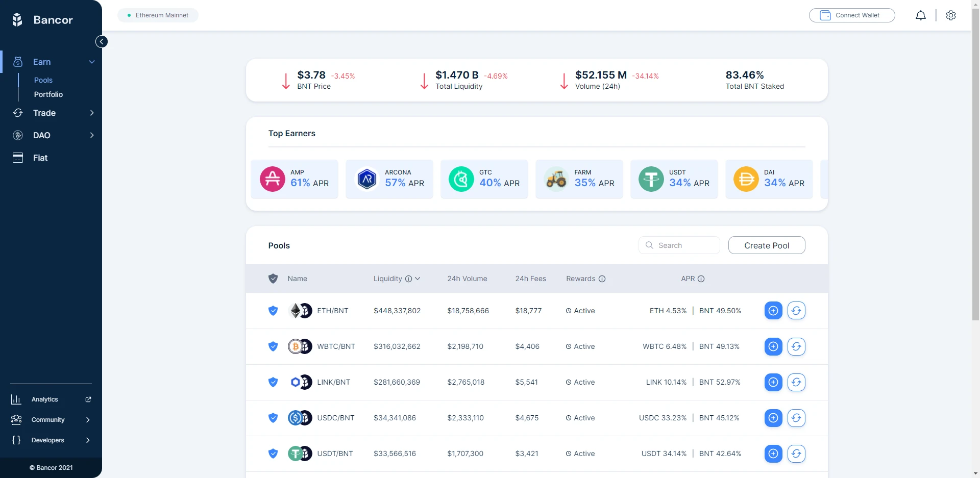Sort by the 24h Fees column header
The height and width of the screenshot is (478, 980).
531,279
